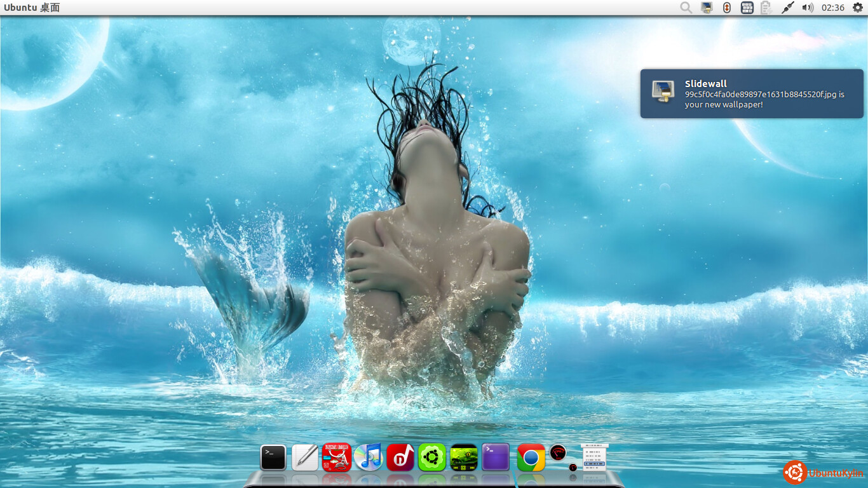The image size is (868, 488).
Task: Click the 02:36 clock in panel
Action: 832,8
